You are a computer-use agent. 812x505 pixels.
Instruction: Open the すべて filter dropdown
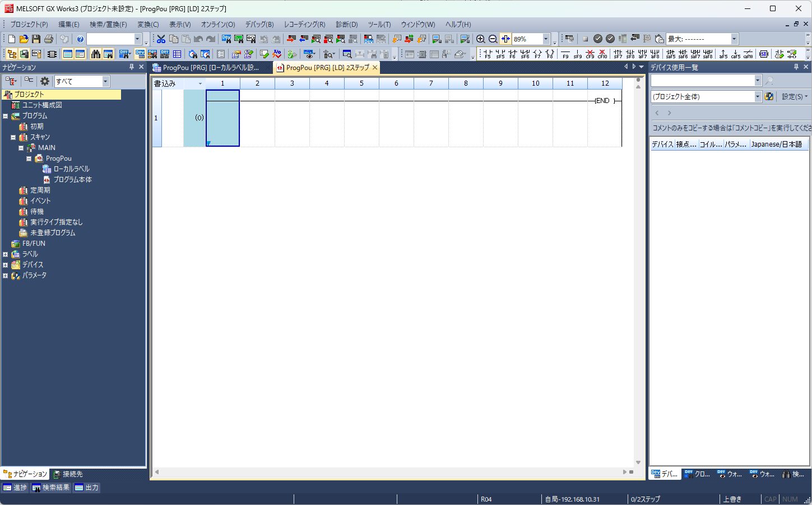coord(105,81)
